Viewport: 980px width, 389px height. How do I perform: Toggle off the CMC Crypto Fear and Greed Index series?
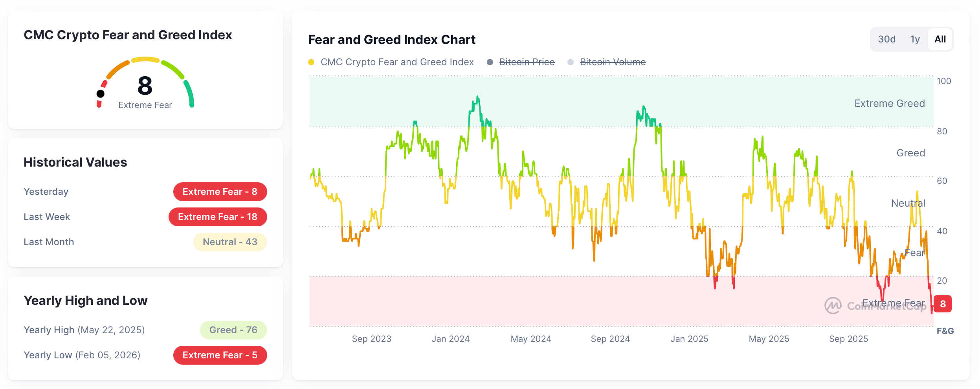pos(397,62)
